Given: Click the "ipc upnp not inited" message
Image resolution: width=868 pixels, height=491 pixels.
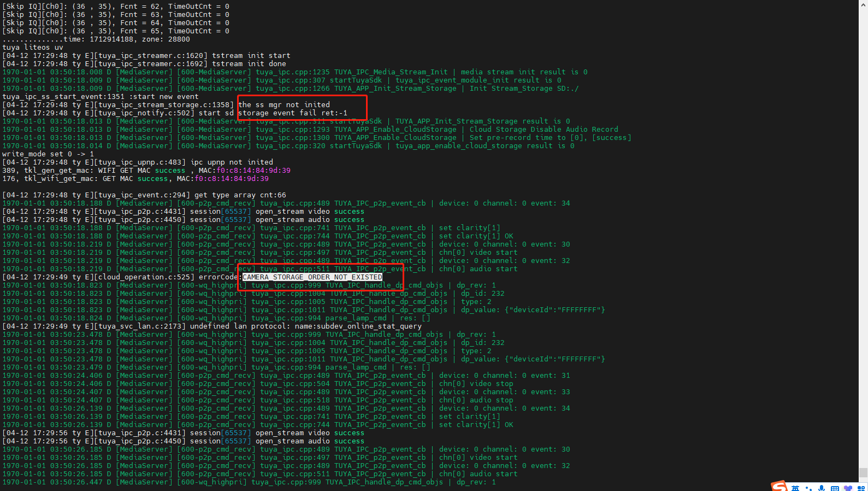Looking at the screenshot, I should (x=232, y=162).
